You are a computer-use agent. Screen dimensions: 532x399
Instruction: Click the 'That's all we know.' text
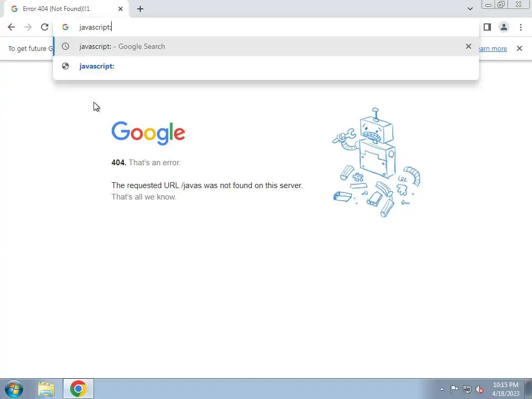(144, 197)
